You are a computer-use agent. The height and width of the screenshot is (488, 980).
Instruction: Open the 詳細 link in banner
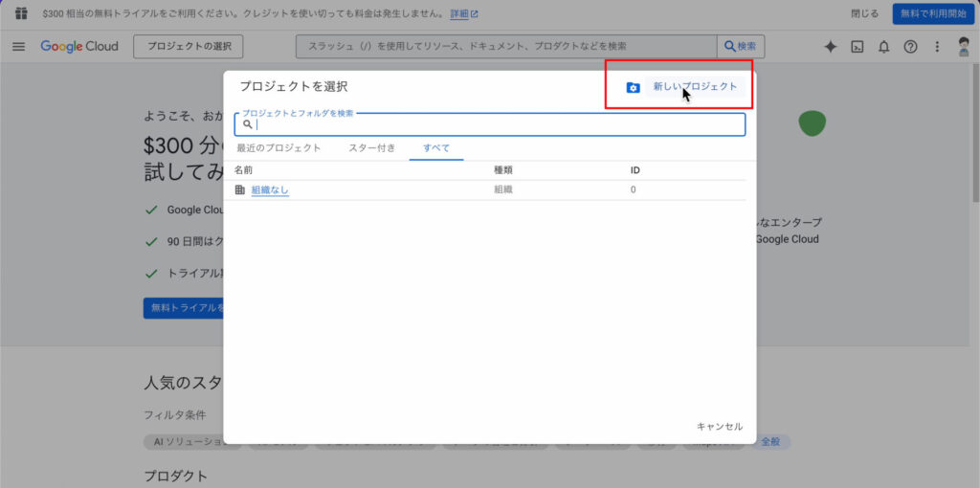point(464,13)
